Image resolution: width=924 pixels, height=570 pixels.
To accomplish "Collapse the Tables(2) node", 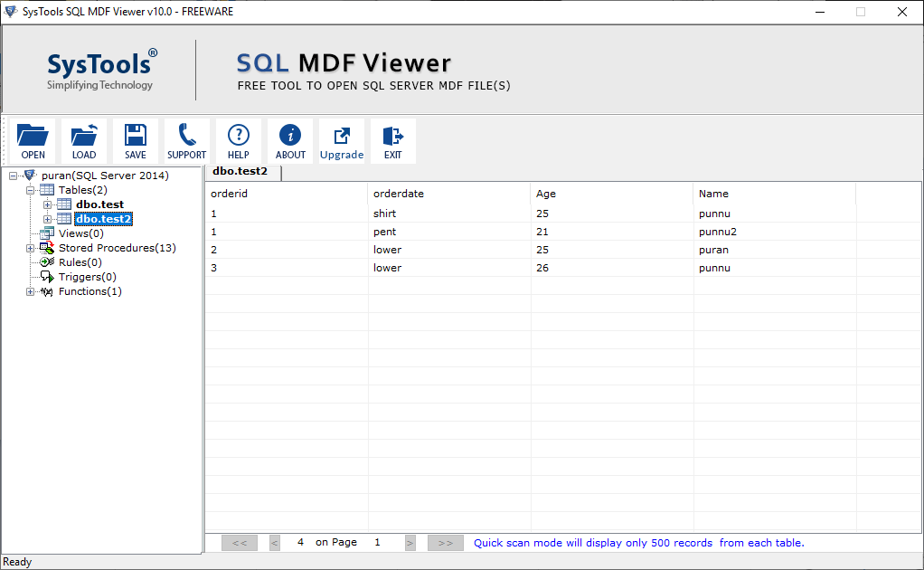I will coord(30,190).
